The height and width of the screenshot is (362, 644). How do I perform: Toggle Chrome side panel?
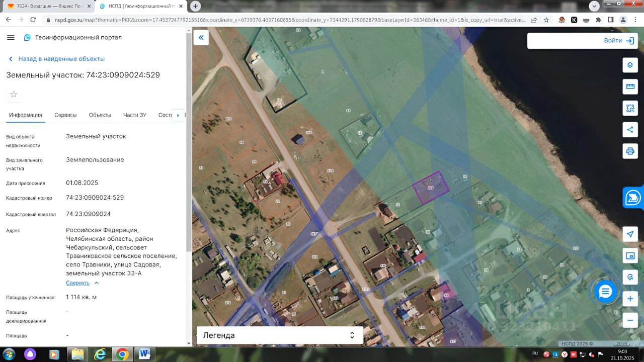611,20
